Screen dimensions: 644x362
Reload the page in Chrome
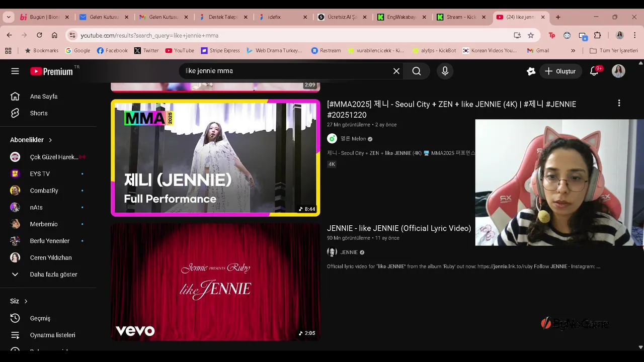(x=39, y=35)
